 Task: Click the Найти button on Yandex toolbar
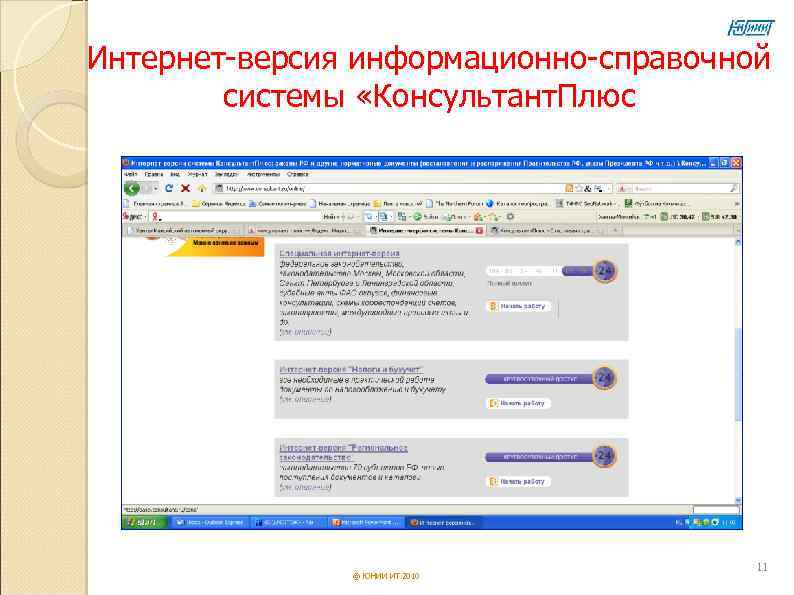coord(330,217)
